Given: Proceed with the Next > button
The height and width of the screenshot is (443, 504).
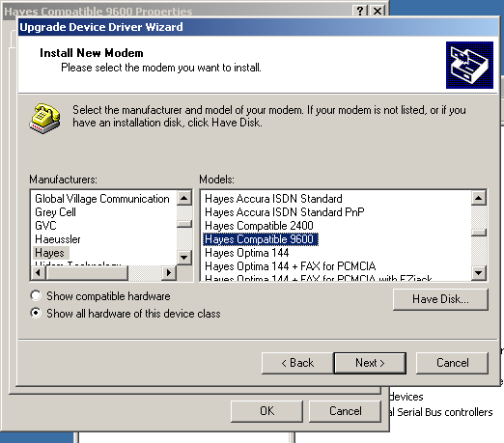Looking at the screenshot, I should [370, 363].
